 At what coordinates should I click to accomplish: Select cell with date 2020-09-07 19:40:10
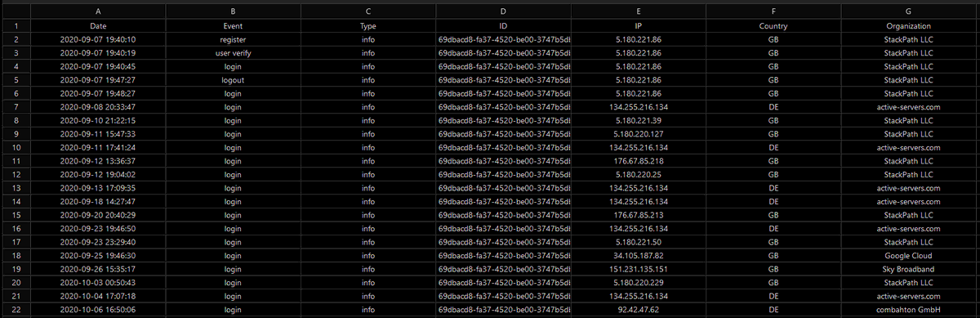pos(98,39)
